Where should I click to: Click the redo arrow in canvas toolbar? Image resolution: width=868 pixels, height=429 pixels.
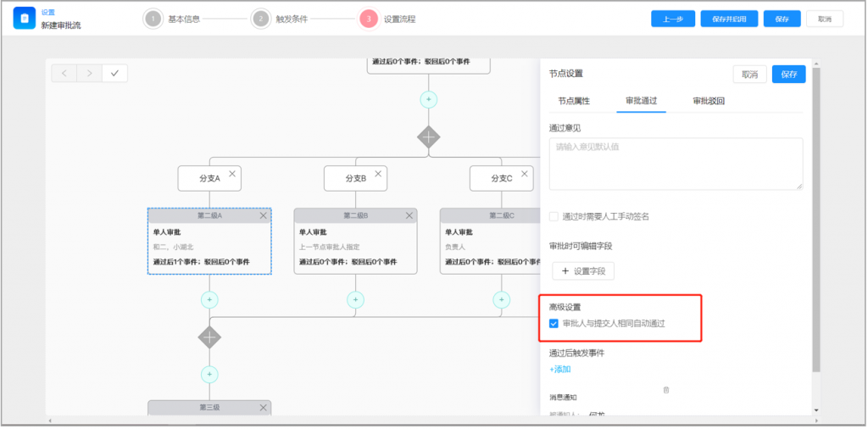(89, 74)
